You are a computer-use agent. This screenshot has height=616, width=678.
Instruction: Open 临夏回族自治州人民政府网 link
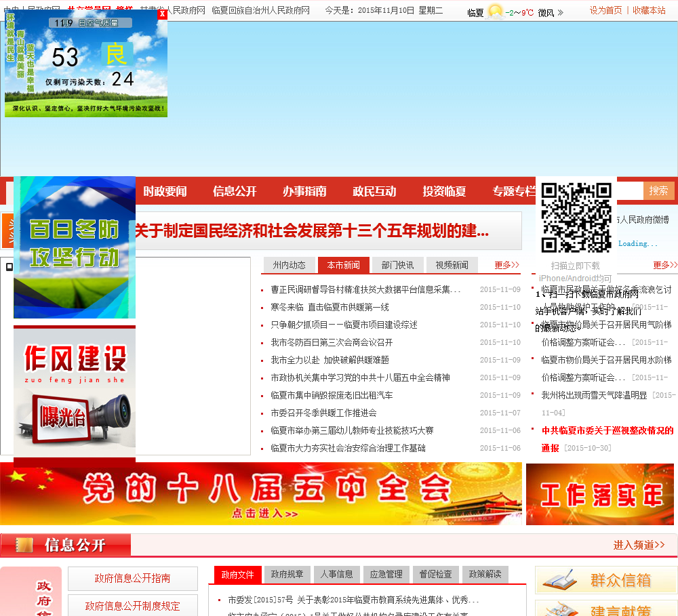pos(261,10)
